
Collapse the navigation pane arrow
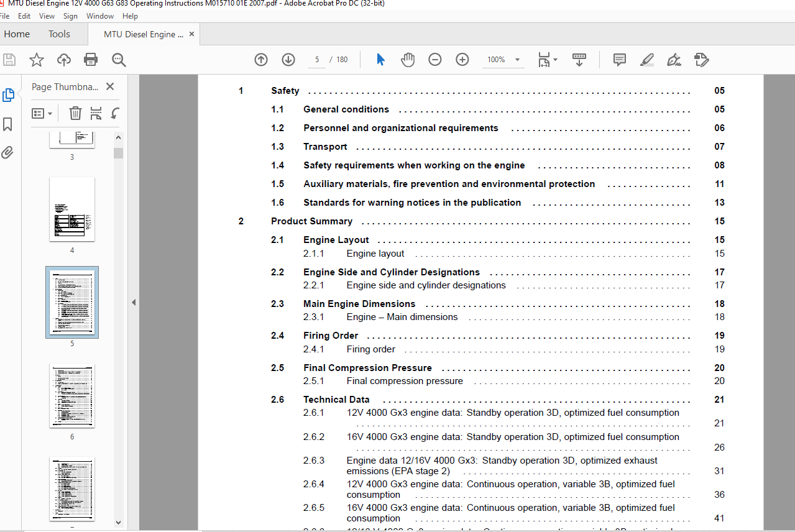coord(133,303)
